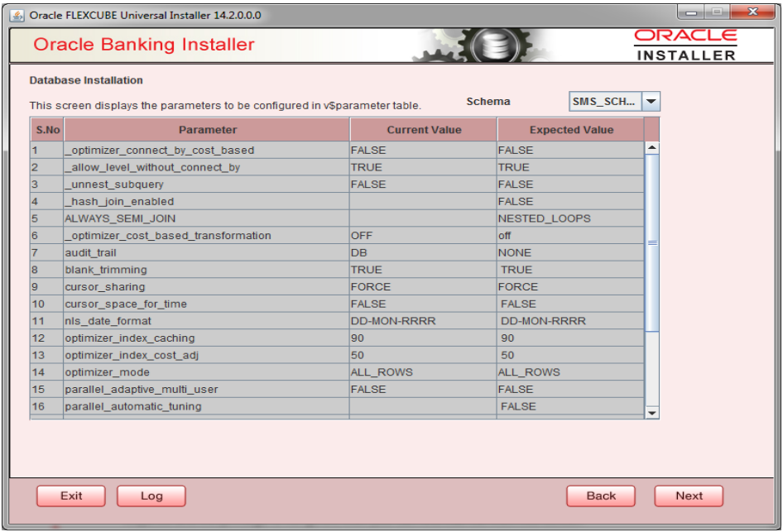Go Back to previous installer screen
Image resolution: width=783 pixels, height=532 pixels.
click(x=601, y=496)
